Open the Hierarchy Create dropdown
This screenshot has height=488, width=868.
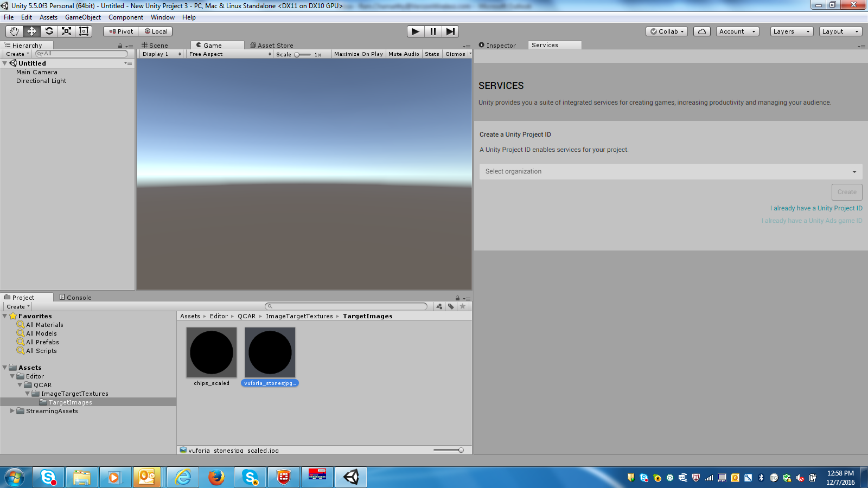click(17, 54)
